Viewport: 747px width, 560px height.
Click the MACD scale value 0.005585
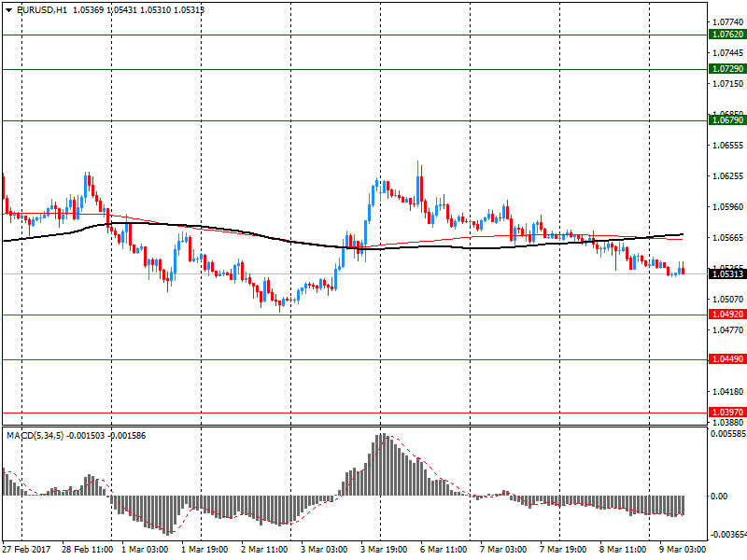(728, 434)
